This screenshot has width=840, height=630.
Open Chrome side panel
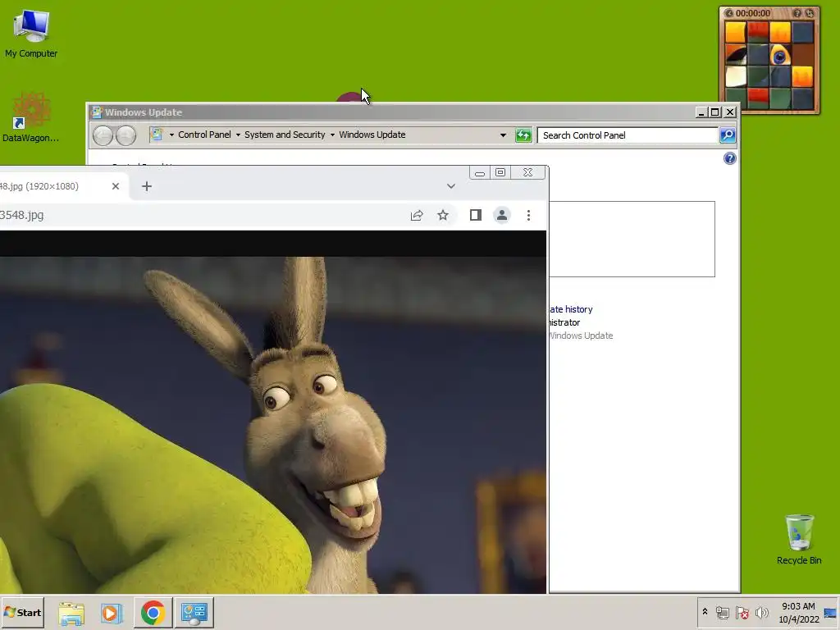[x=475, y=215]
